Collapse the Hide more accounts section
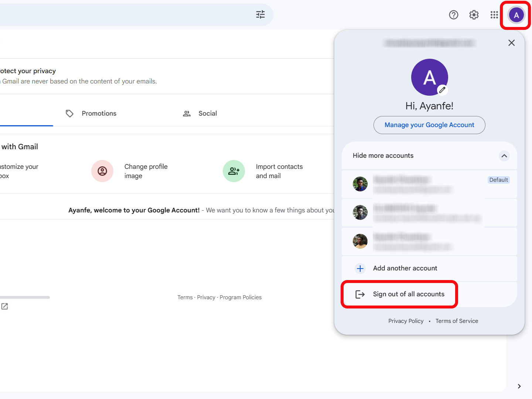532x399 pixels. click(x=504, y=156)
